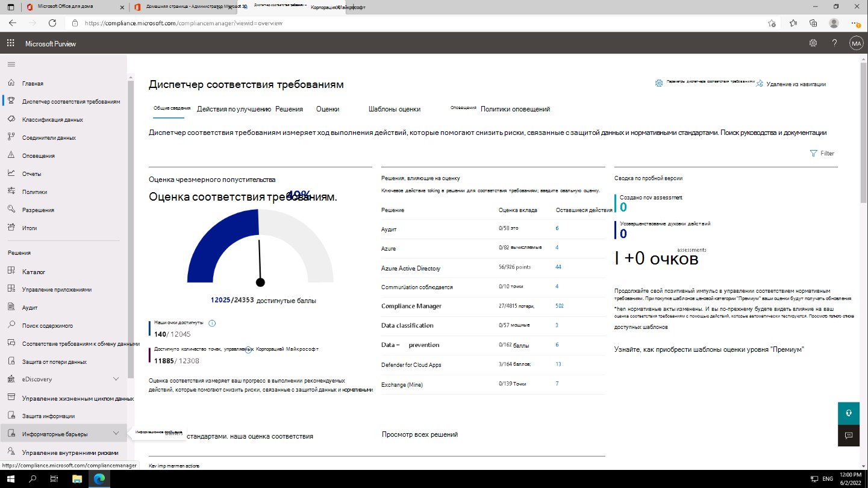Switch to the Решения tab
Viewport: 868px width, 488px height.
pos(289,109)
